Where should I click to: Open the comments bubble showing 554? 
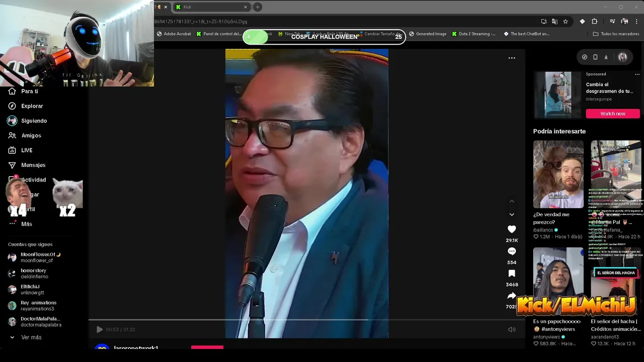[x=512, y=251]
